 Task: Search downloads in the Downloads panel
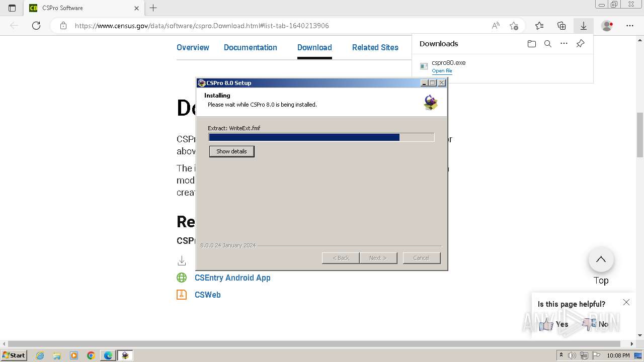pyautogui.click(x=548, y=44)
